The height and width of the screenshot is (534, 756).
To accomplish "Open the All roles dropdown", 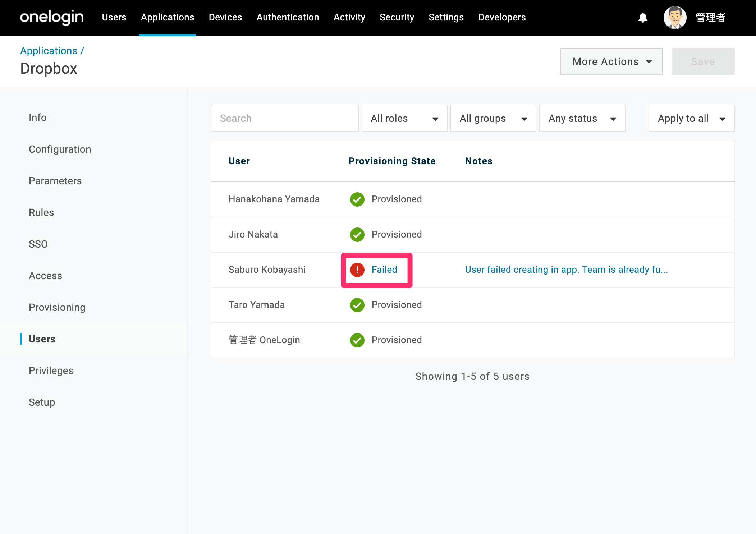I will [404, 118].
